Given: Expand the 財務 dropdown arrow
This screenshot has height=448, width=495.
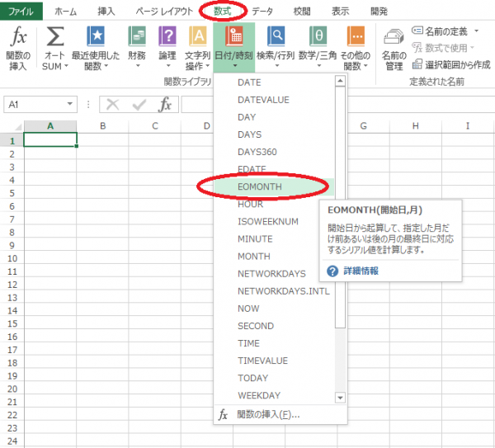Looking at the screenshot, I should pos(138,66).
